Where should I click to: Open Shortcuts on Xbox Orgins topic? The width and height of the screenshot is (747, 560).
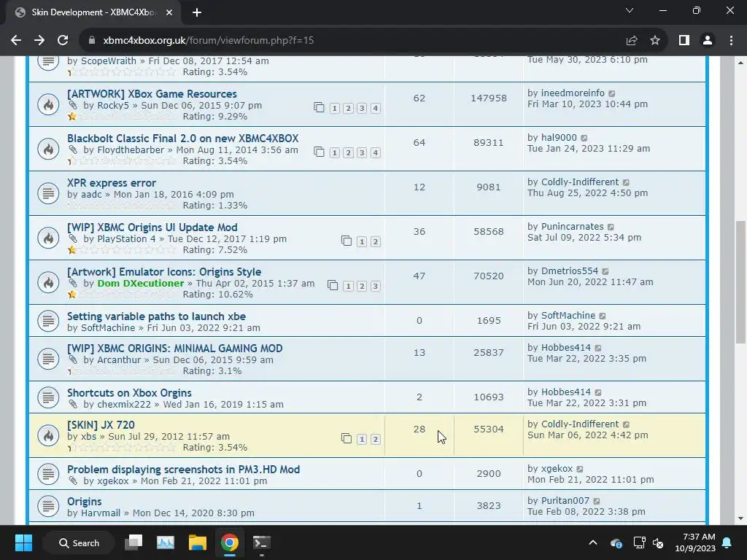click(129, 393)
